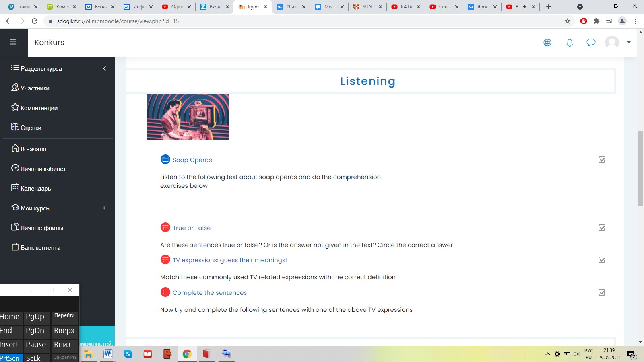Open the system volume icon
Viewport: 644px width, 362px height.
click(576, 354)
